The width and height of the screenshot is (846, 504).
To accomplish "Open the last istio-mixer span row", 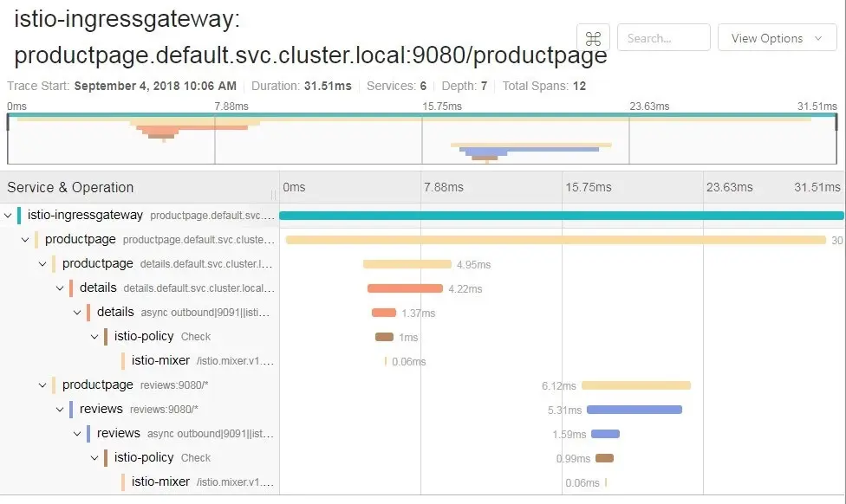I will point(140,481).
